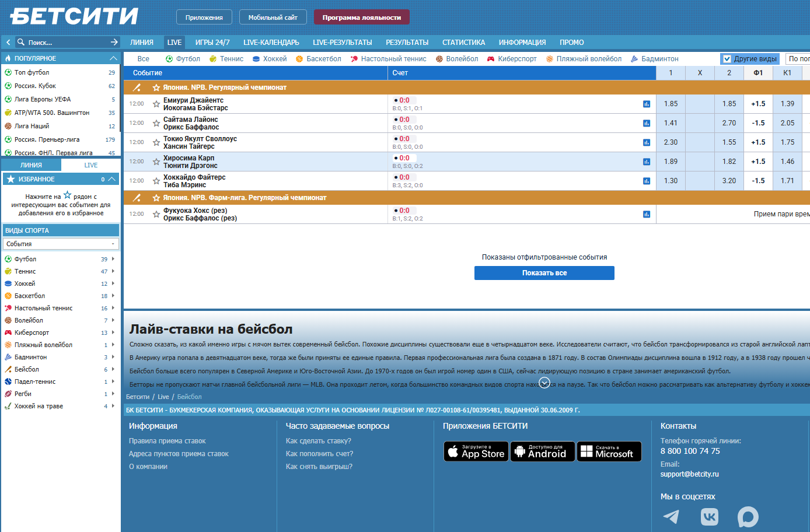The height and width of the screenshot is (532, 810).
Task: Bet on odds 1.85 for Емиури Джайентс win
Action: click(671, 104)
